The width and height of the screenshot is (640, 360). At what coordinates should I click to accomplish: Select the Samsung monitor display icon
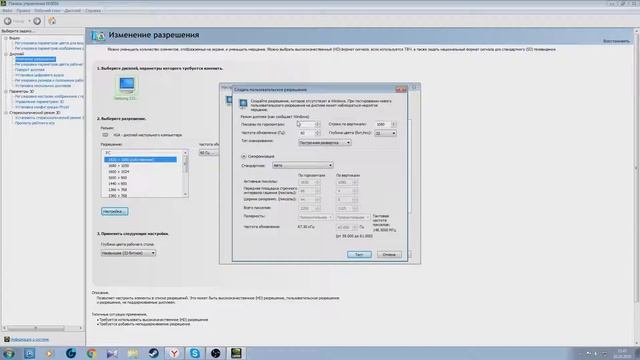[127, 86]
